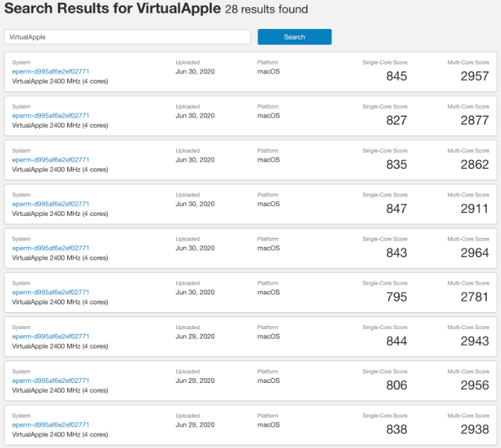
Task: Open eperm link in the 843 score row
Action: coord(50,248)
